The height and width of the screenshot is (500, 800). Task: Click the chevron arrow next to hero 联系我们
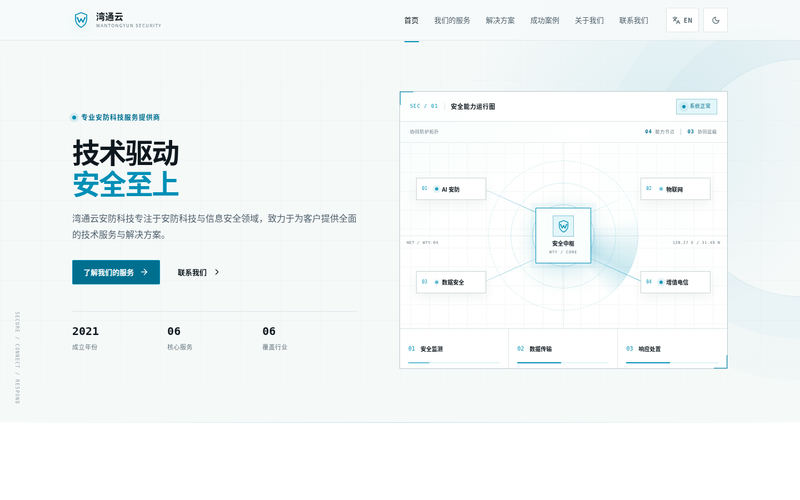pos(217,272)
